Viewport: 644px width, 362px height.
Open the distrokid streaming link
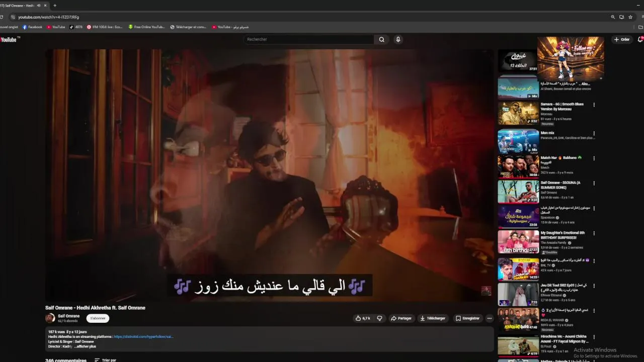point(143,337)
